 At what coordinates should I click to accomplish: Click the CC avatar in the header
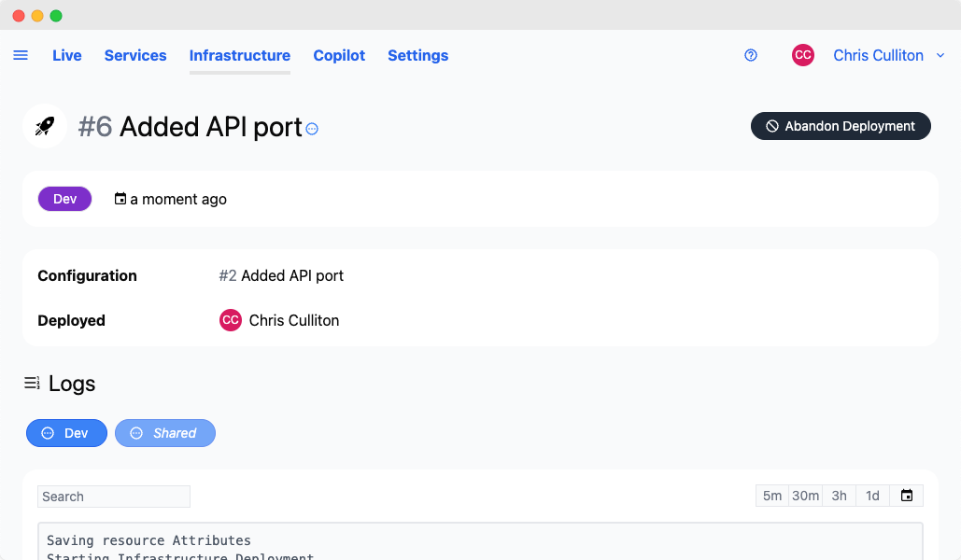pos(803,55)
